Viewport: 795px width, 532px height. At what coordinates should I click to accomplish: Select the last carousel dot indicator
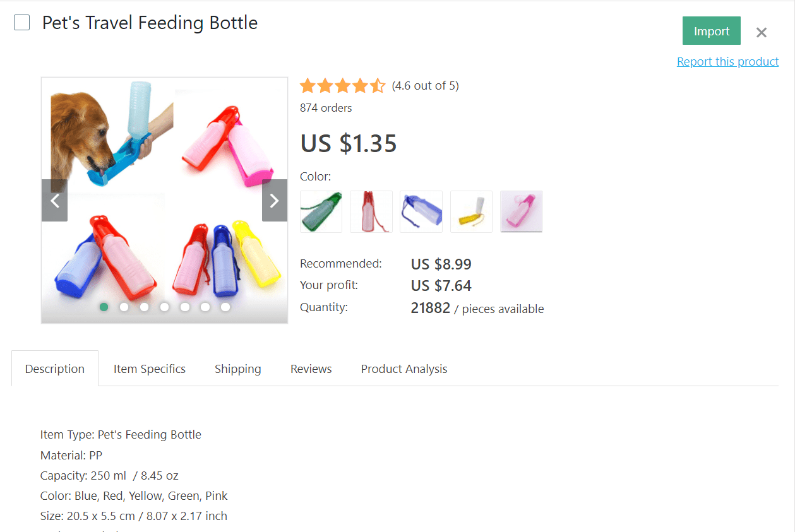coord(225,307)
